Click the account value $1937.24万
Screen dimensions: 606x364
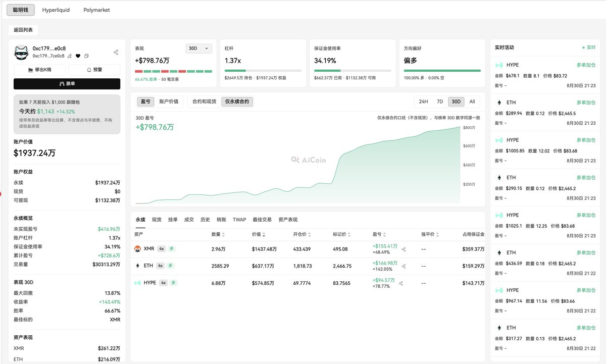tap(34, 153)
